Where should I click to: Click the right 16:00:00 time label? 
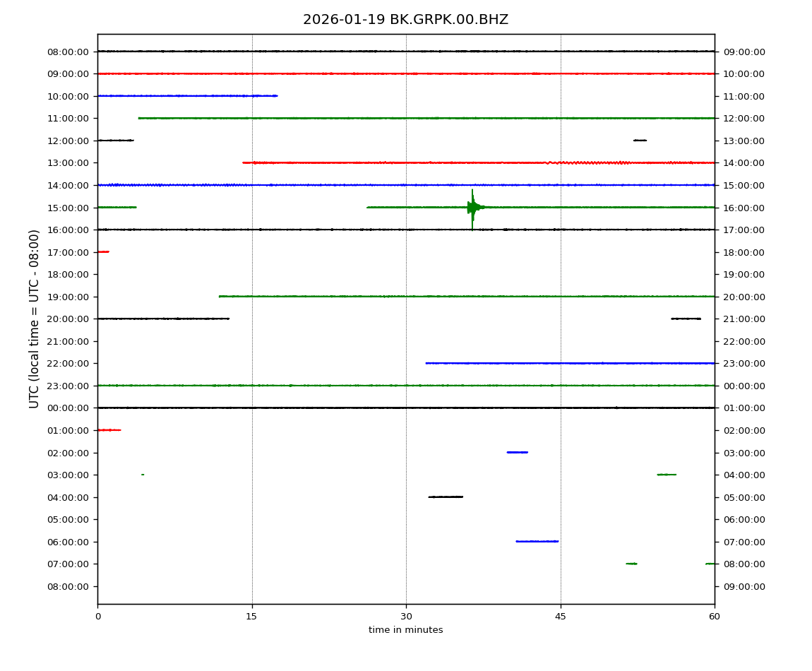point(744,208)
